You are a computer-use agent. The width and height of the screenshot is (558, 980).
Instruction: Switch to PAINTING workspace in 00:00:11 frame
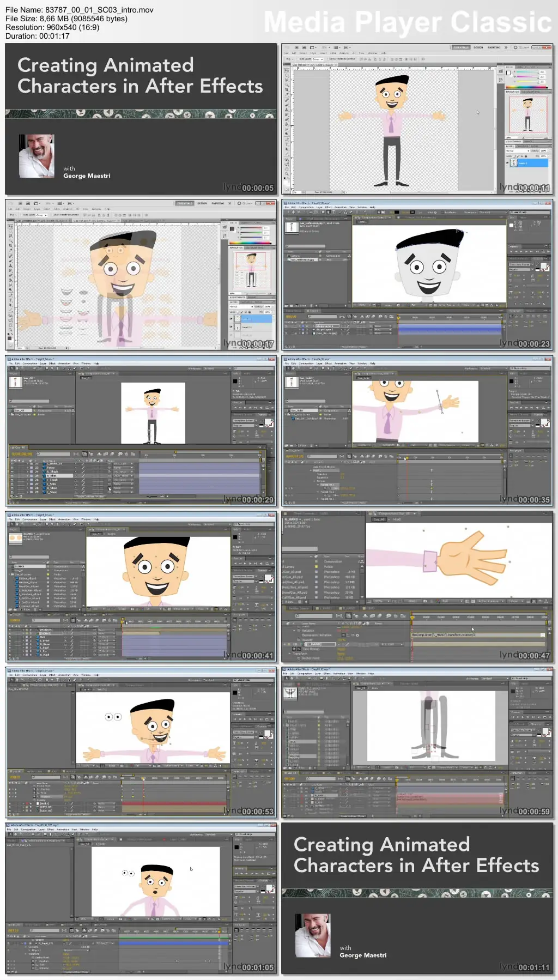tap(494, 47)
